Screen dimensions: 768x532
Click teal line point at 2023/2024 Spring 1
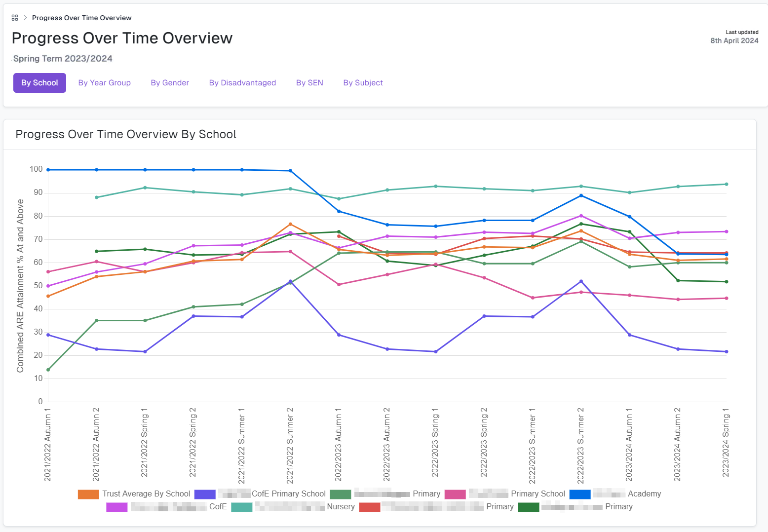point(726,185)
